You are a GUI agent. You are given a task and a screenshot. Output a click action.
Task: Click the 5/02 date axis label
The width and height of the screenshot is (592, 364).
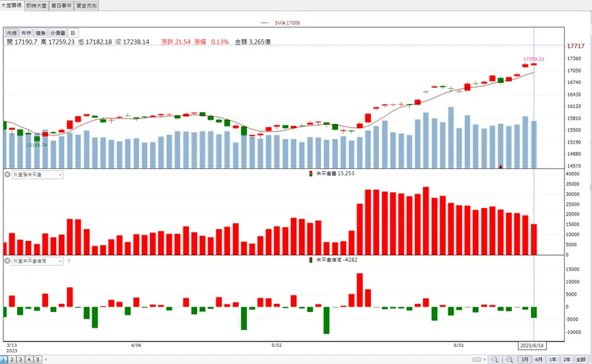tap(276, 345)
